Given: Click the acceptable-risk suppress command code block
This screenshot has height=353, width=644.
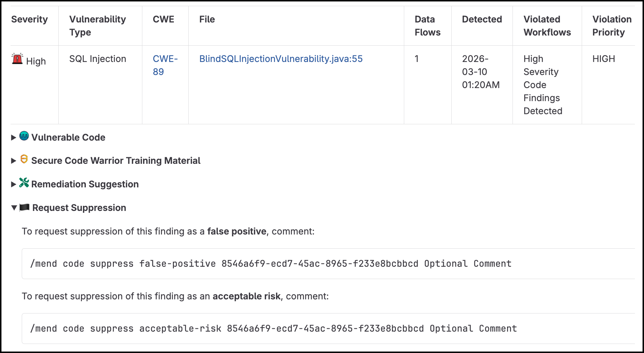Looking at the screenshot, I should (x=329, y=328).
